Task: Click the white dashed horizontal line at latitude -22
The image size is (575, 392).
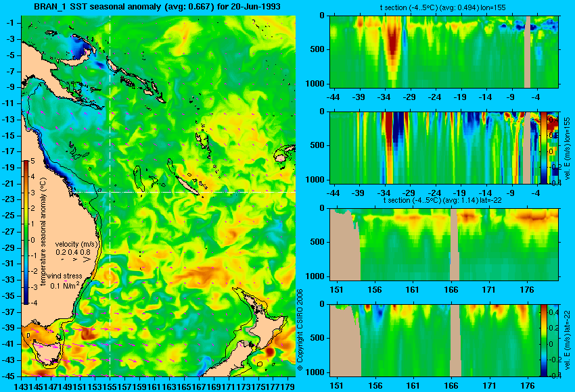Action: [x=184, y=192]
